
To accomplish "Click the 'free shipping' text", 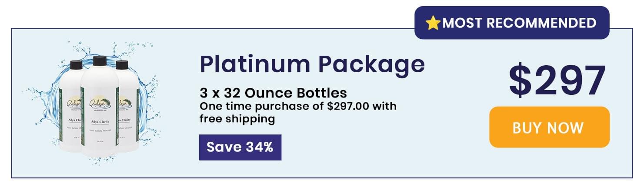I will [x=237, y=119].
